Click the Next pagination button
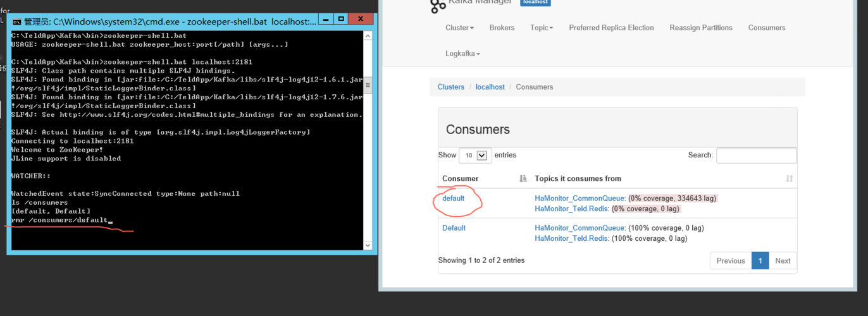 (x=783, y=261)
